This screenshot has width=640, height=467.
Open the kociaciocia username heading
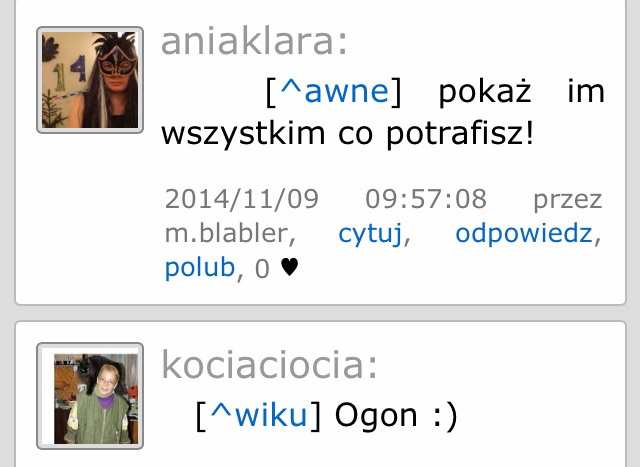coord(269,365)
